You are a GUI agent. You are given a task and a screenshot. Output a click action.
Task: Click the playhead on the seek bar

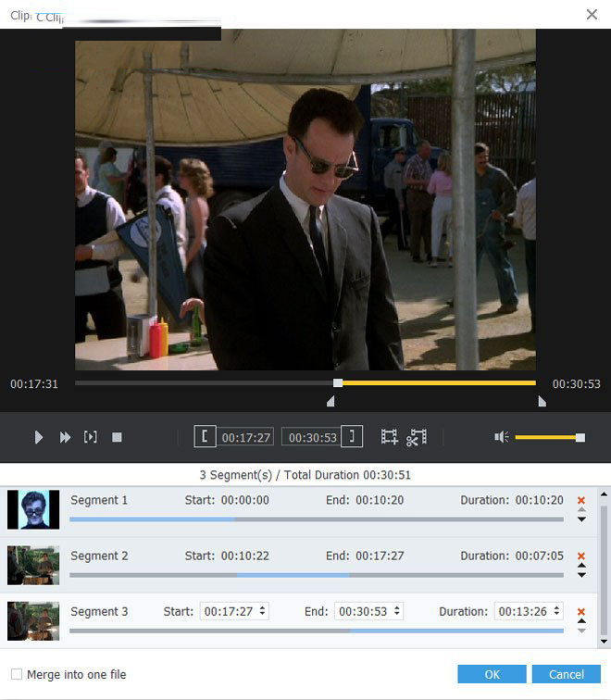338,383
